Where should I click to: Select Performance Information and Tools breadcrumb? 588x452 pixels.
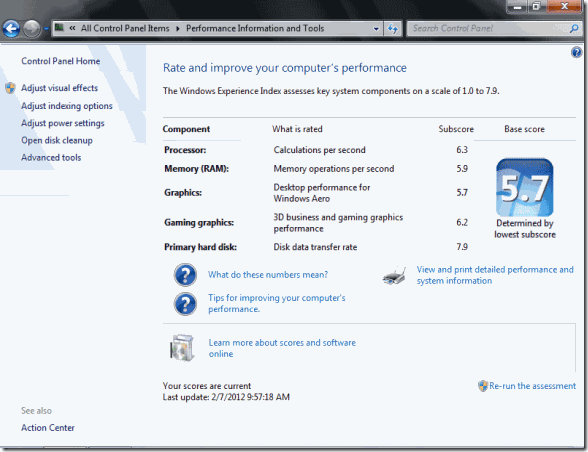pyautogui.click(x=255, y=29)
